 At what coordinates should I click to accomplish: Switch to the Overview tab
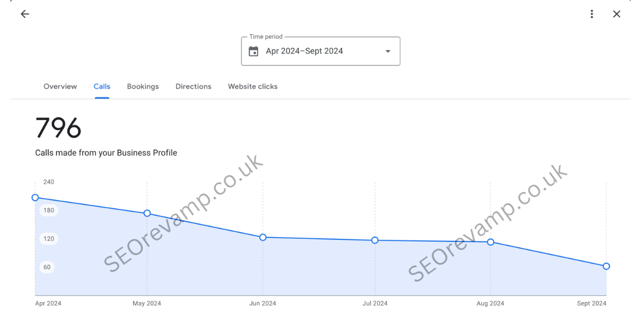pos(60,86)
